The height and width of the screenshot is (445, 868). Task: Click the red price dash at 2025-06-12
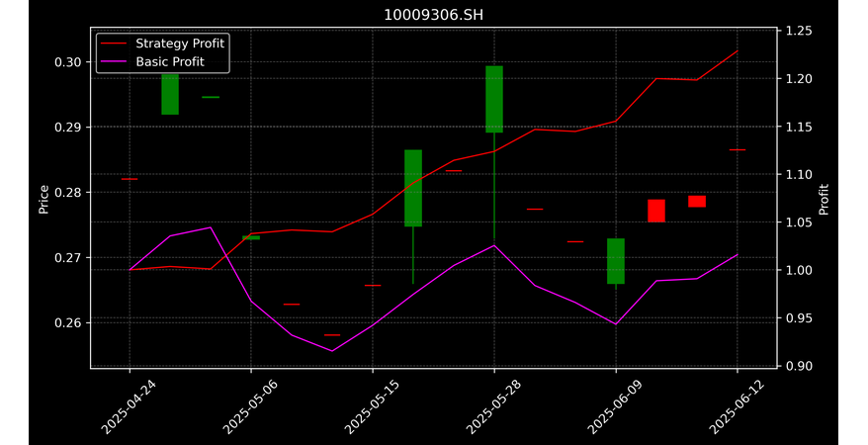[x=738, y=150]
